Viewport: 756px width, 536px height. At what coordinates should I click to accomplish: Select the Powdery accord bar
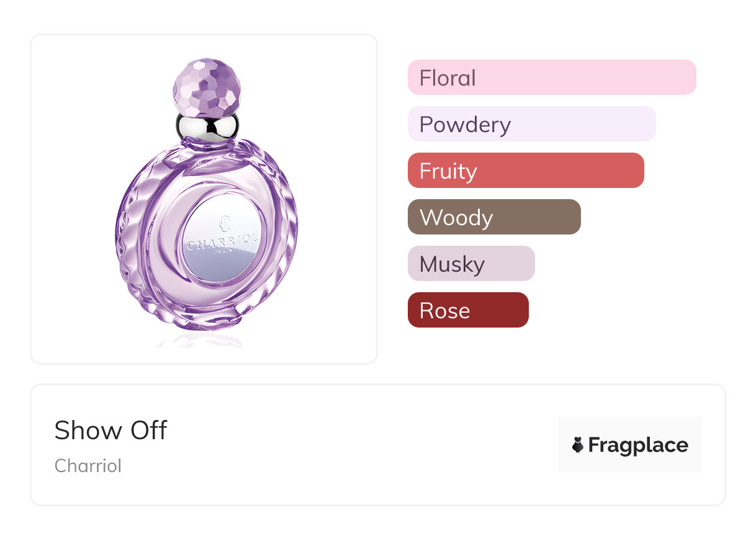(531, 124)
